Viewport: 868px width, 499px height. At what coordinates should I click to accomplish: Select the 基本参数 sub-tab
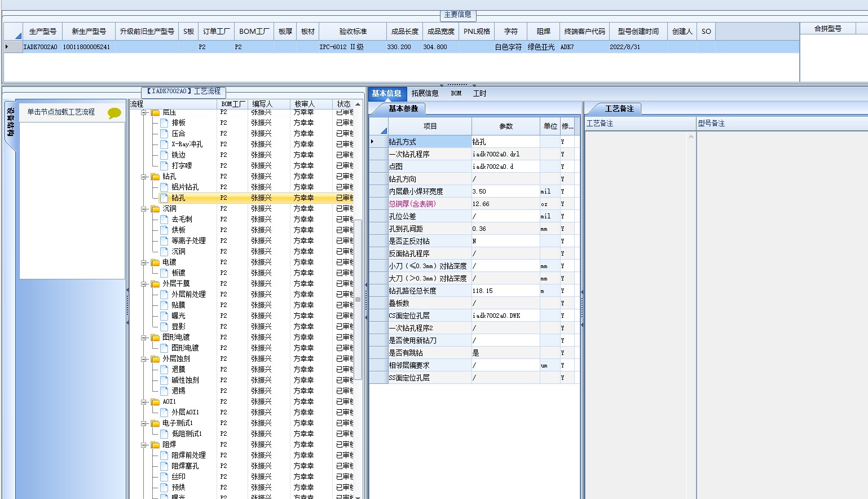pos(403,108)
